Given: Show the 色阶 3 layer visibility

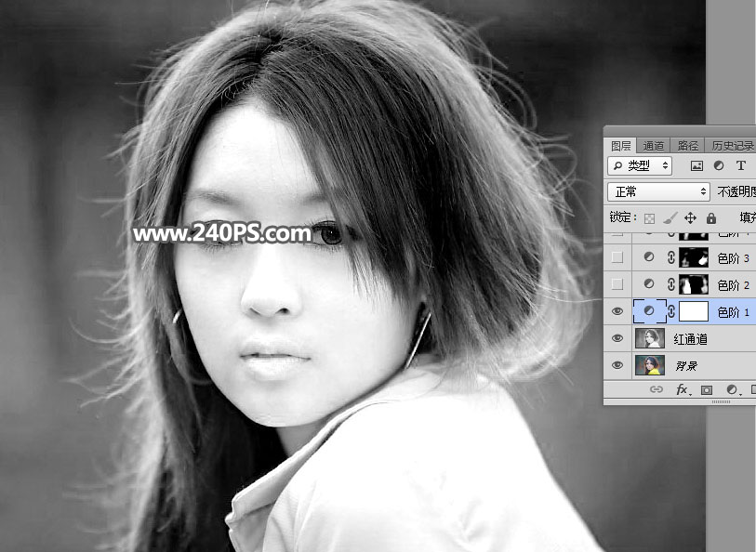Looking at the screenshot, I should coord(617,257).
